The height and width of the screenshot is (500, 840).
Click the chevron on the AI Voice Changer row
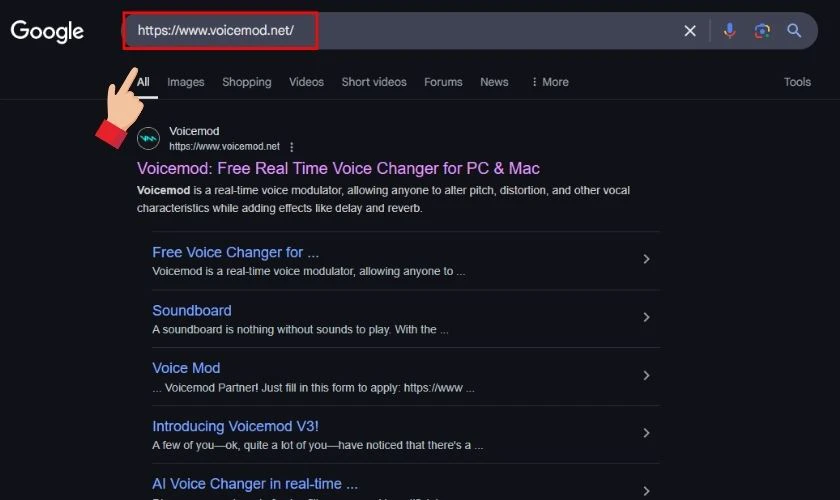pos(646,490)
